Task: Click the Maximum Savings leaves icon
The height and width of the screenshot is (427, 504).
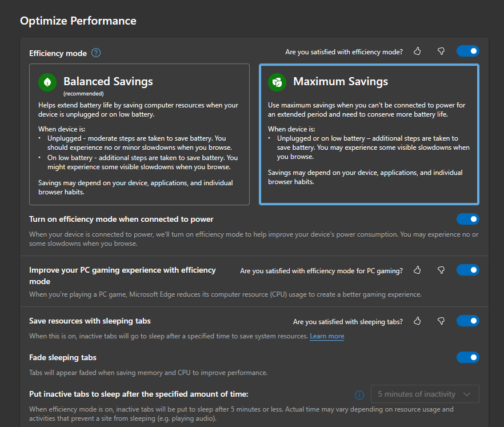Action: pos(277,82)
